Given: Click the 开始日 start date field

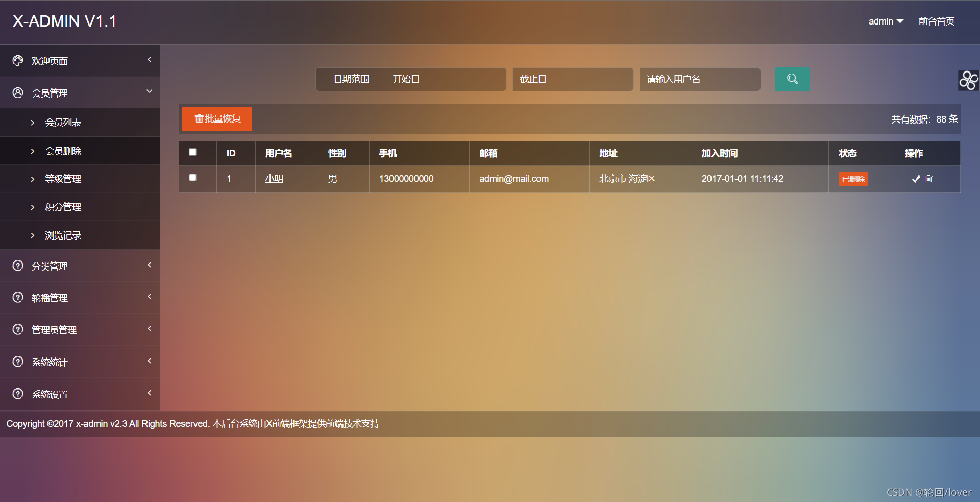Looking at the screenshot, I should (446, 79).
